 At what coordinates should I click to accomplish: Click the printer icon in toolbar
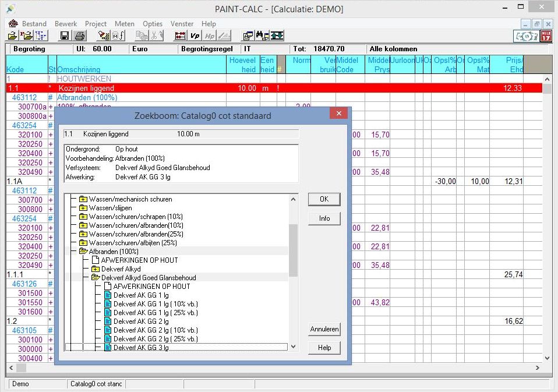[x=80, y=36]
